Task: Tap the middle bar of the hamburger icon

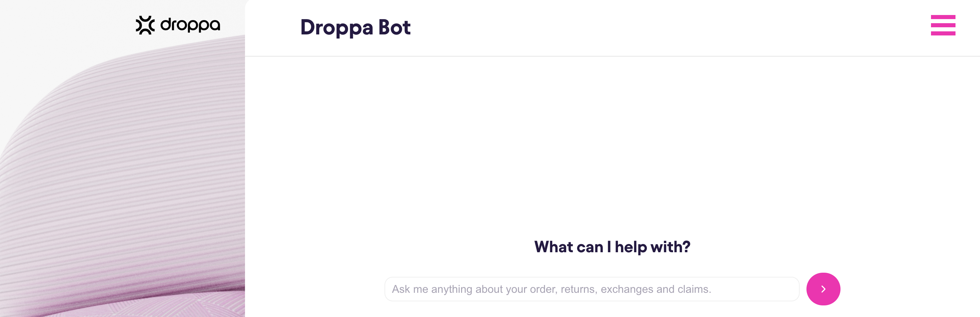Action: click(x=943, y=25)
